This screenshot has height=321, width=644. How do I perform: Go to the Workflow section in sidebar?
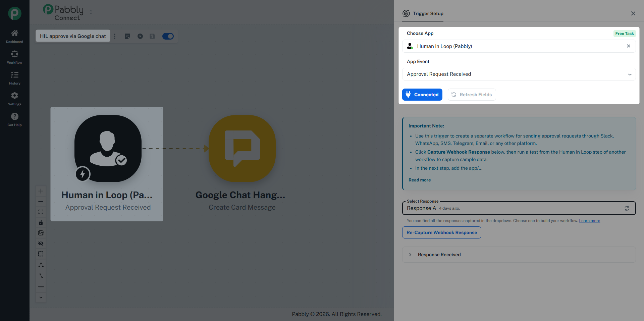coord(14,57)
